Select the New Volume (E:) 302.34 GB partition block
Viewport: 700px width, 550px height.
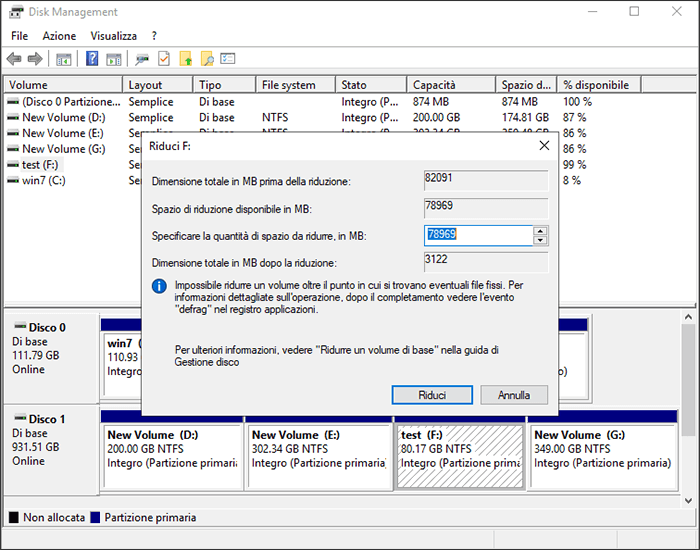pyautogui.click(x=318, y=456)
